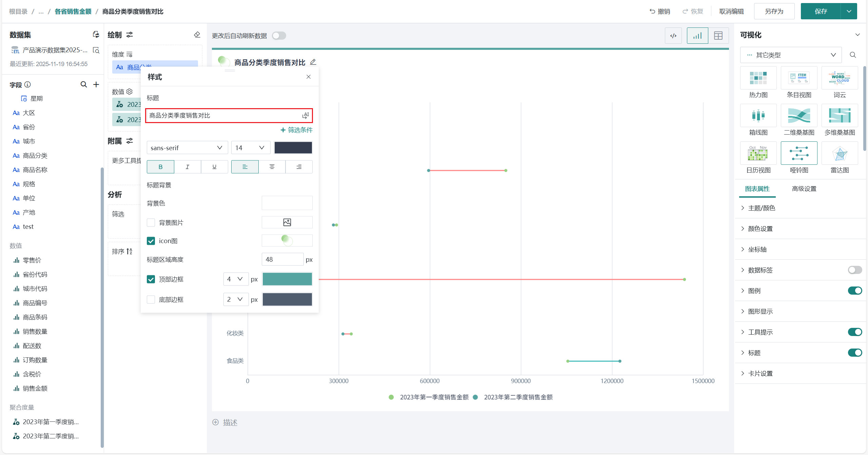Enable the 底部边框 checkbox
Viewport: 868px width, 455px height.
pyautogui.click(x=151, y=299)
